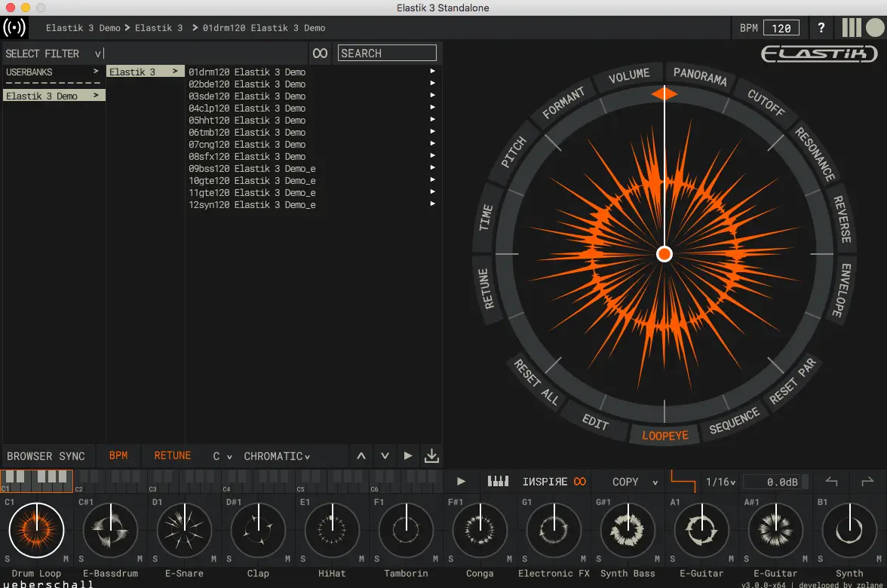Screen dimensions: 887x588
Task: Switch to the RESONANCE parameter tab
Action: tap(815, 154)
